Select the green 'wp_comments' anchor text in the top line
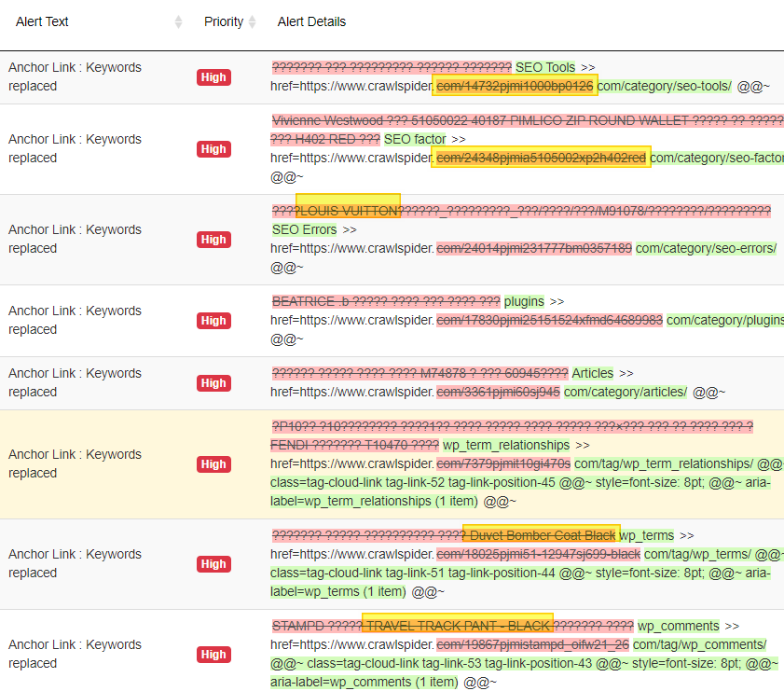The image size is (784, 691). (679, 626)
